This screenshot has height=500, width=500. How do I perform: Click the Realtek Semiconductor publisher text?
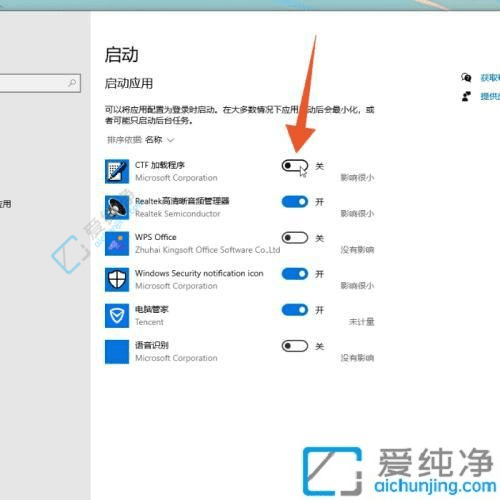click(178, 214)
